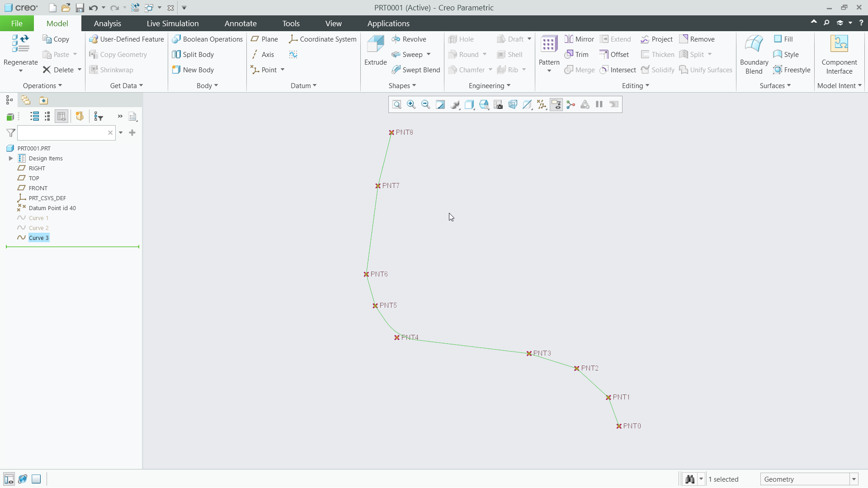
Task: Toggle full screen icon in status bar
Action: (x=36, y=479)
